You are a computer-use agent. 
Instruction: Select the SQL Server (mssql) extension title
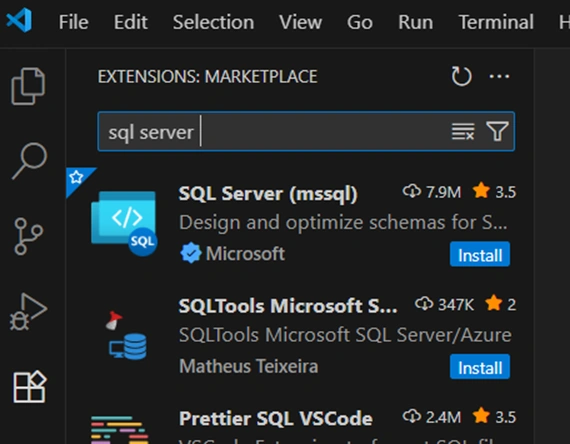[268, 193]
